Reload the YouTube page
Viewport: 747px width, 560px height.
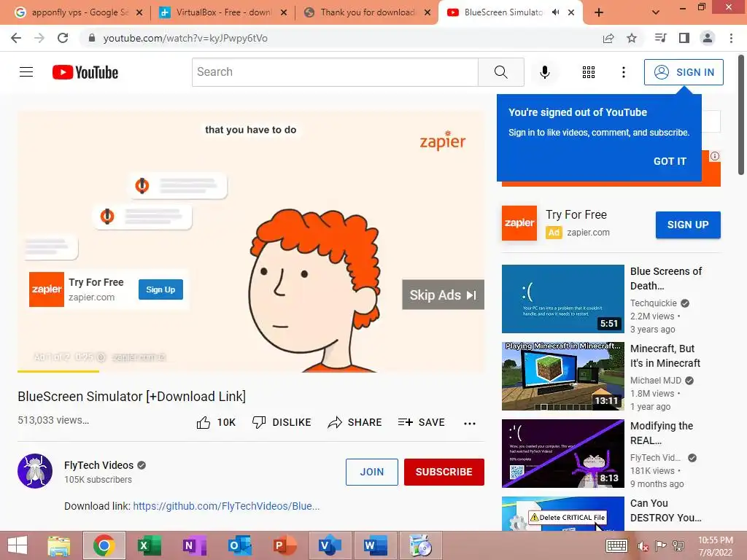pyautogui.click(x=63, y=38)
